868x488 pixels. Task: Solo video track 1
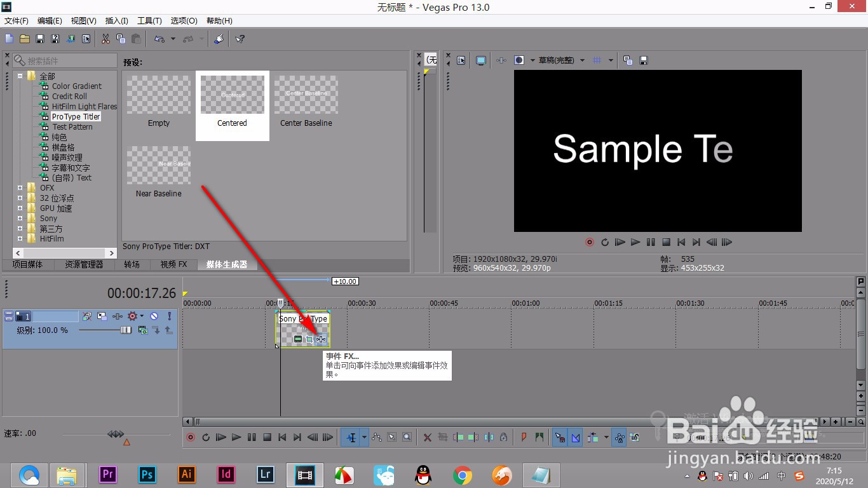click(x=170, y=316)
